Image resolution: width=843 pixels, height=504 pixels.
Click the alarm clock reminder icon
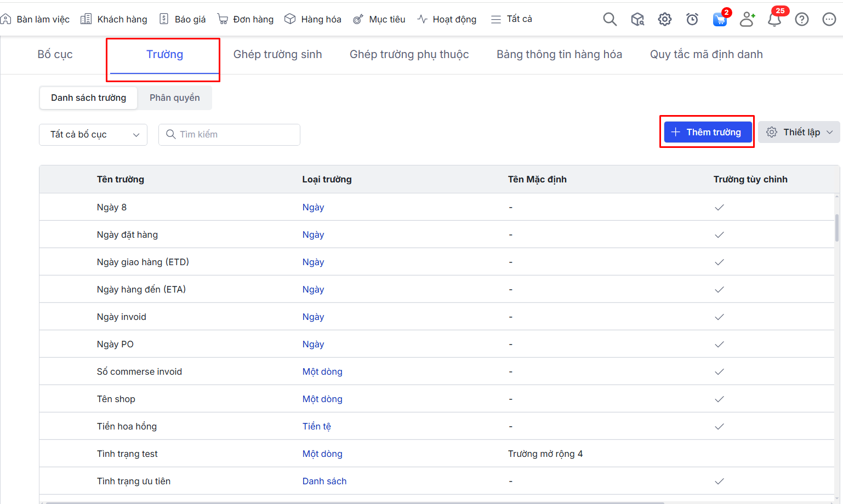[692, 20]
